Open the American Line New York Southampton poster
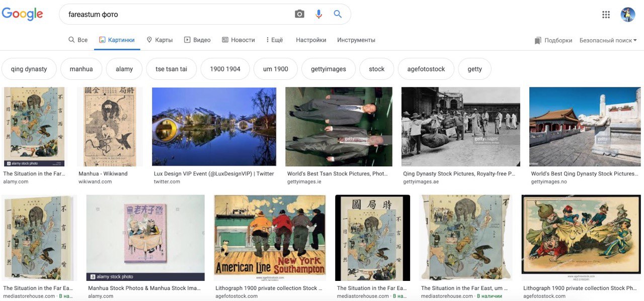Viewport: 644px width, 301px height. pos(270,238)
